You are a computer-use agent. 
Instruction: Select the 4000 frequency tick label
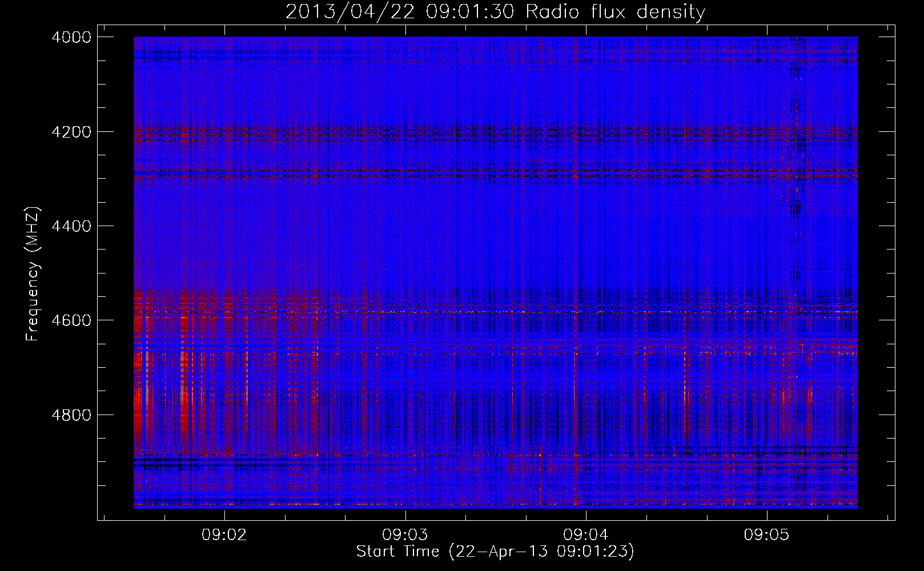71,37
